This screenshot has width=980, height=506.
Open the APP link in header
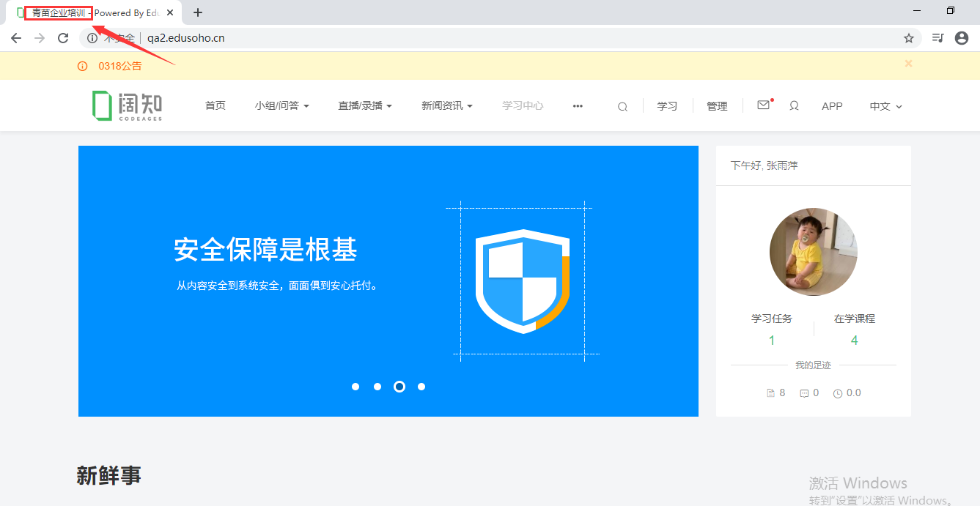(x=832, y=106)
